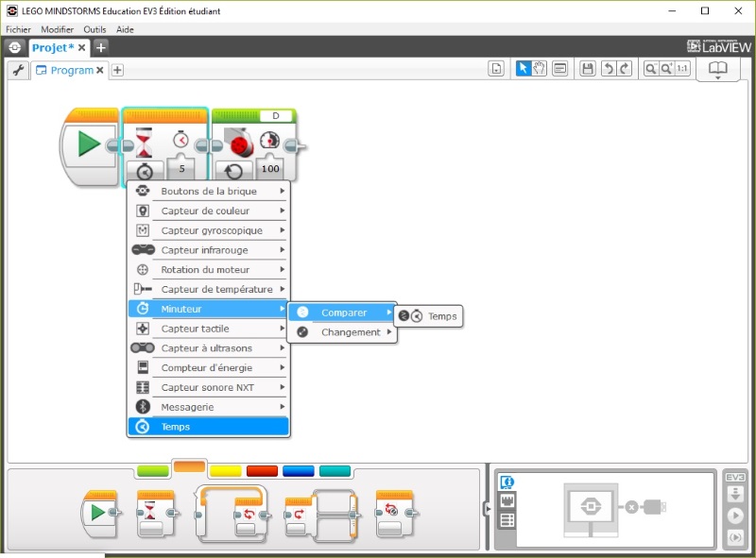Open the port view tab

pos(507,500)
